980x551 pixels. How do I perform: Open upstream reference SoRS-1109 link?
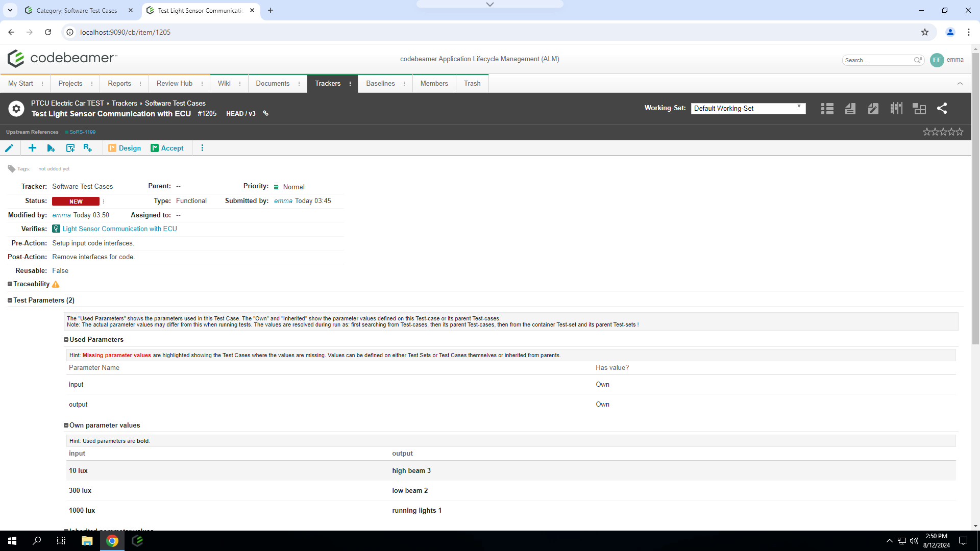[82, 132]
